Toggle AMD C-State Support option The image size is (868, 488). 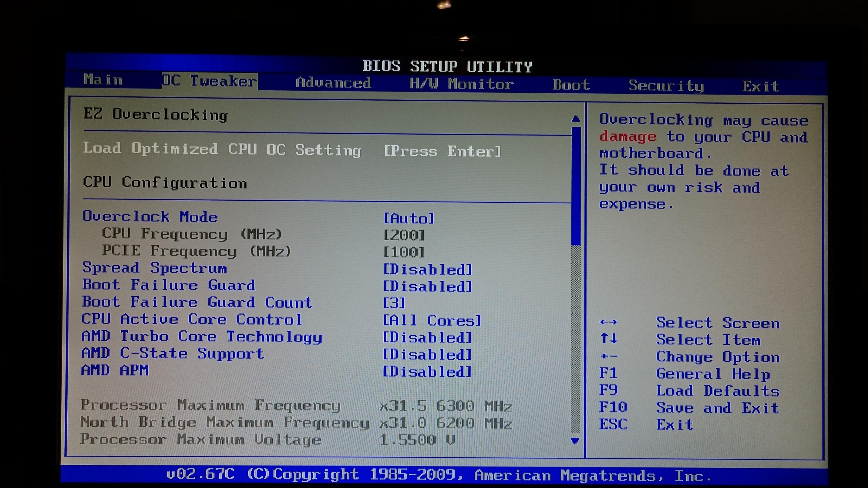point(427,355)
